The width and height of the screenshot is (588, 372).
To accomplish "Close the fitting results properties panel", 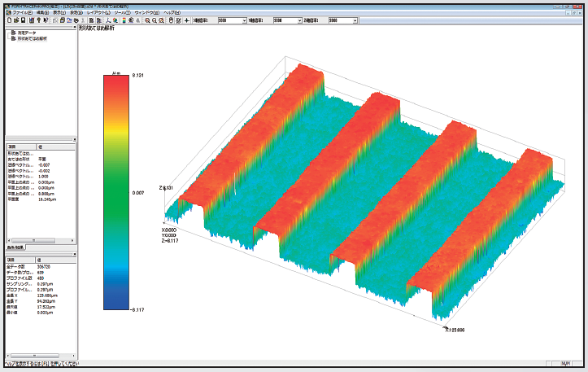I will (x=74, y=139).
